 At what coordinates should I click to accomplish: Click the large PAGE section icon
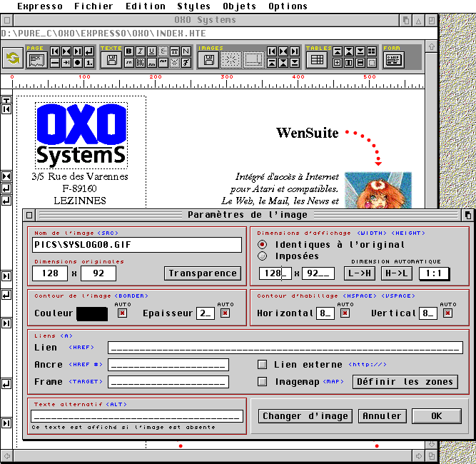[x=36, y=60]
